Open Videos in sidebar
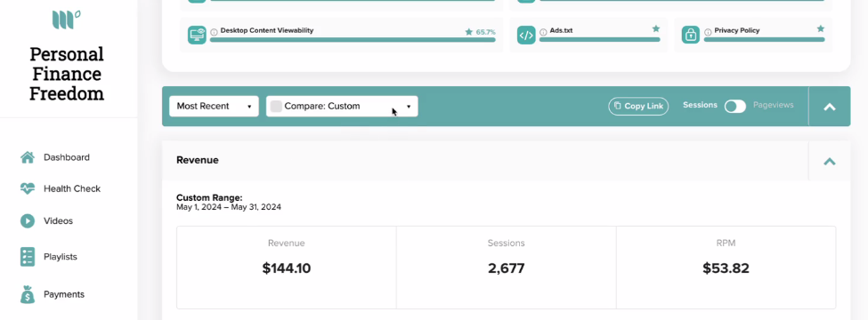This screenshot has width=868, height=320. pos(58,221)
